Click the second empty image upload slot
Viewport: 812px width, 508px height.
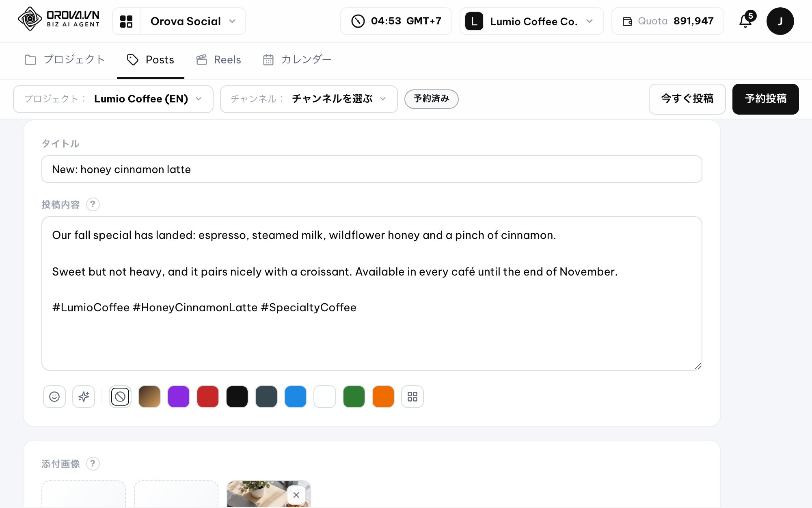pyautogui.click(x=176, y=494)
